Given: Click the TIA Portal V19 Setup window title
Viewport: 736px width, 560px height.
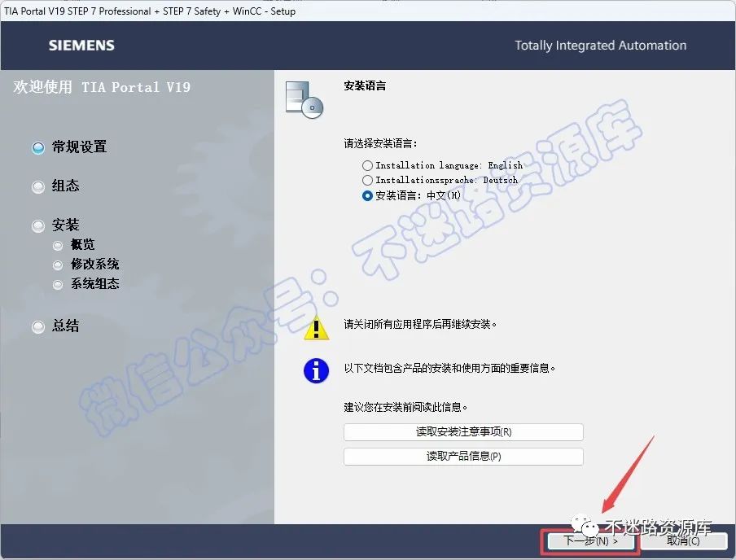Looking at the screenshot, I should click(x=150, y=11).
